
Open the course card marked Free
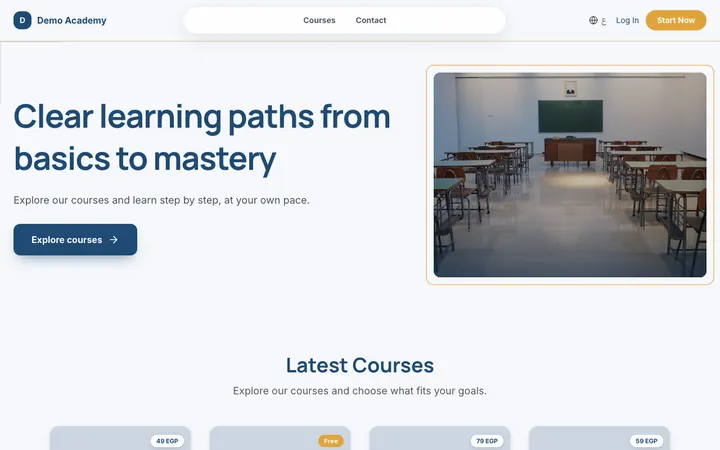click(x=280, y=438)
